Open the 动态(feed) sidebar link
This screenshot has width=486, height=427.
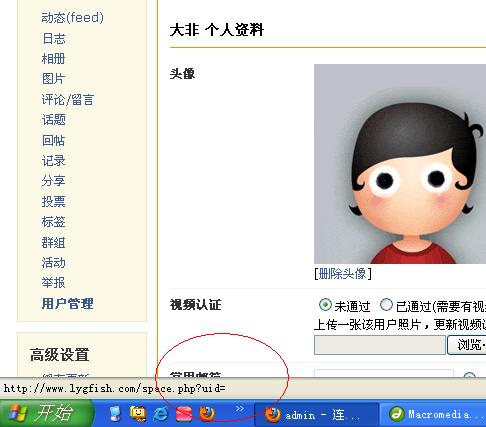tap(72, 18)
